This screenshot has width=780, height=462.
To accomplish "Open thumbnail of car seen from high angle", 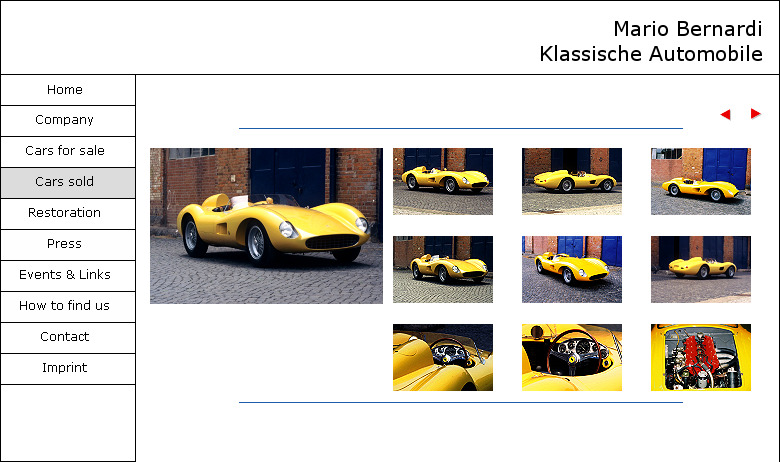I will 572,269.
